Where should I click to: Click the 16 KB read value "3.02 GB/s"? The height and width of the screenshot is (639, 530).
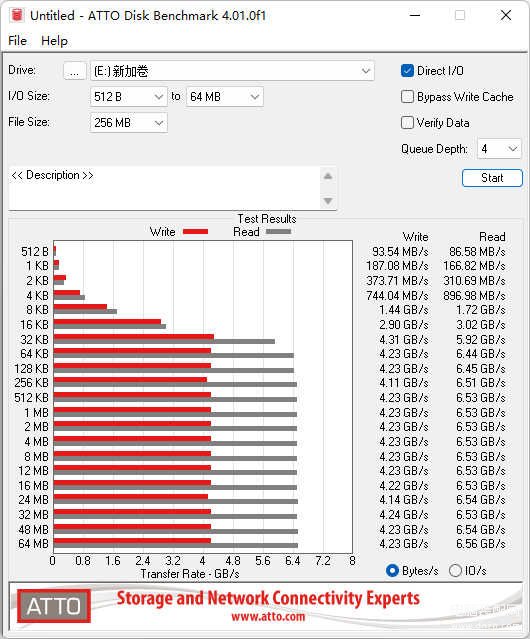tap(481, 325)
